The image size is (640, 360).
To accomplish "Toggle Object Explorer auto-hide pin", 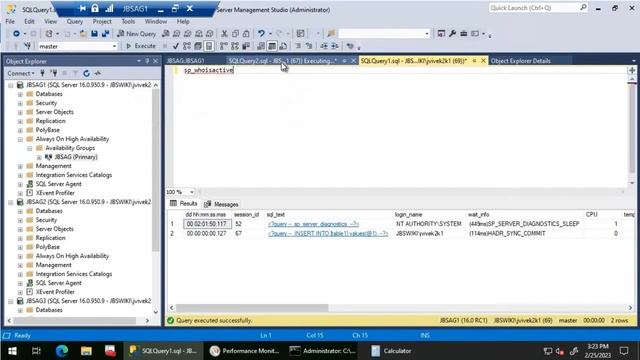I will point(147,61).
